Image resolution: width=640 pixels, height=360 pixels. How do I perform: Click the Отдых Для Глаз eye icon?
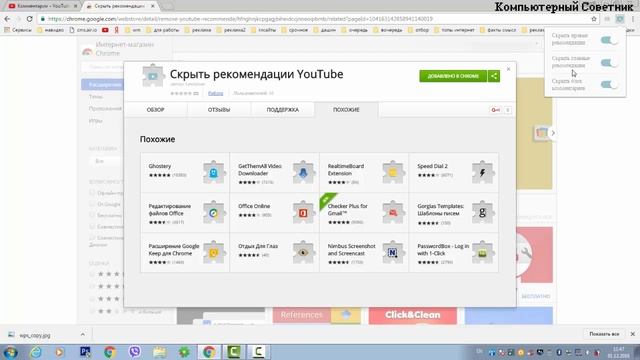303,252
